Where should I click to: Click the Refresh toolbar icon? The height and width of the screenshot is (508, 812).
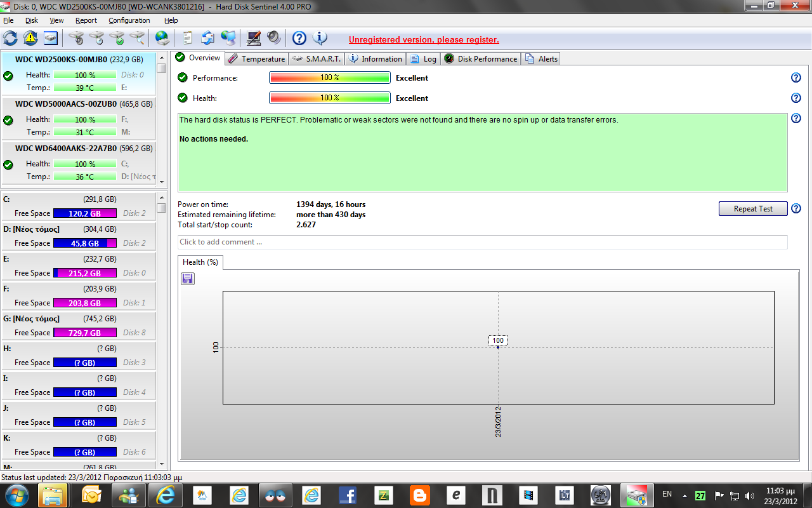click(10, 37)
